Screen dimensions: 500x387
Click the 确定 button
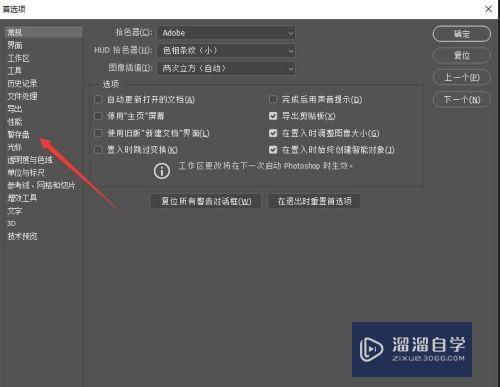click(462, 34)
